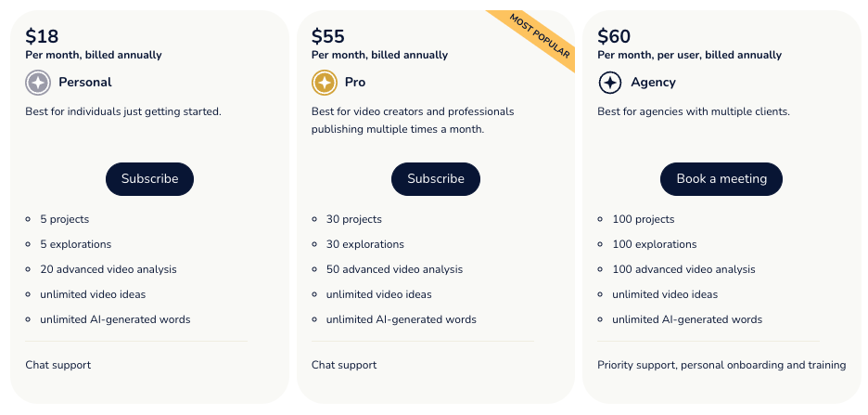Subscribe to the Pro plan
This screenshot has height=415, width=868.
pyautogui.click(x=435, y=179)
